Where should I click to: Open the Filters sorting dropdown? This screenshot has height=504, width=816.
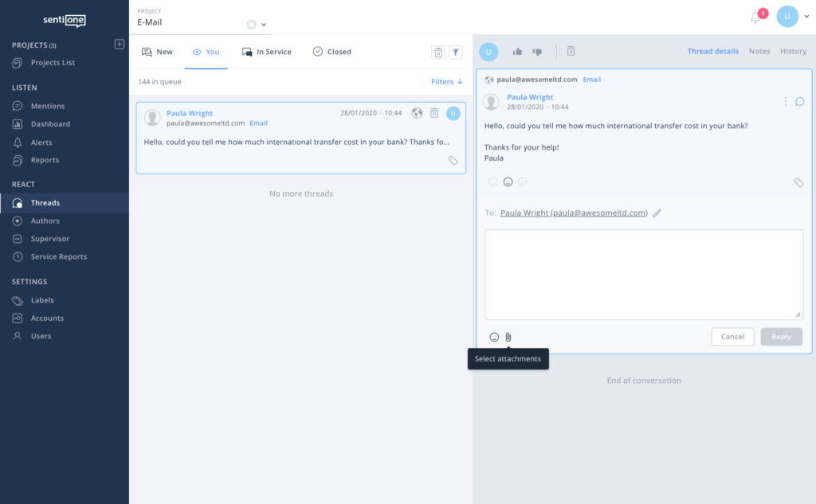445,80
